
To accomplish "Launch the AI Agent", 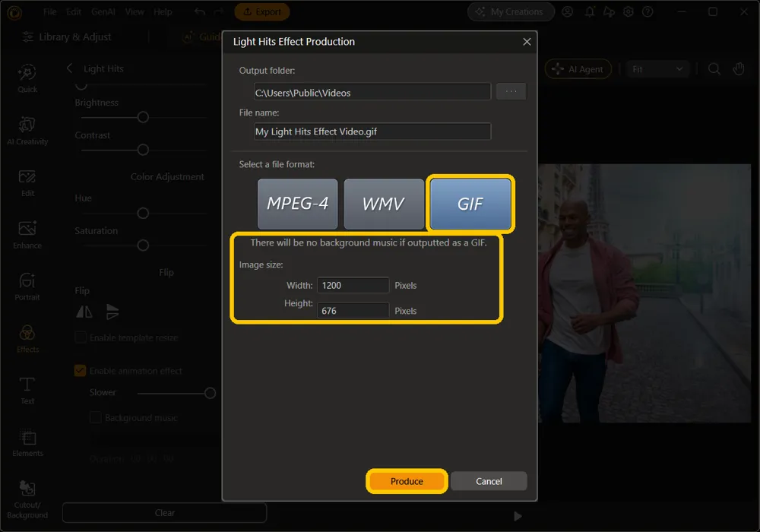I will pos(578,69).
